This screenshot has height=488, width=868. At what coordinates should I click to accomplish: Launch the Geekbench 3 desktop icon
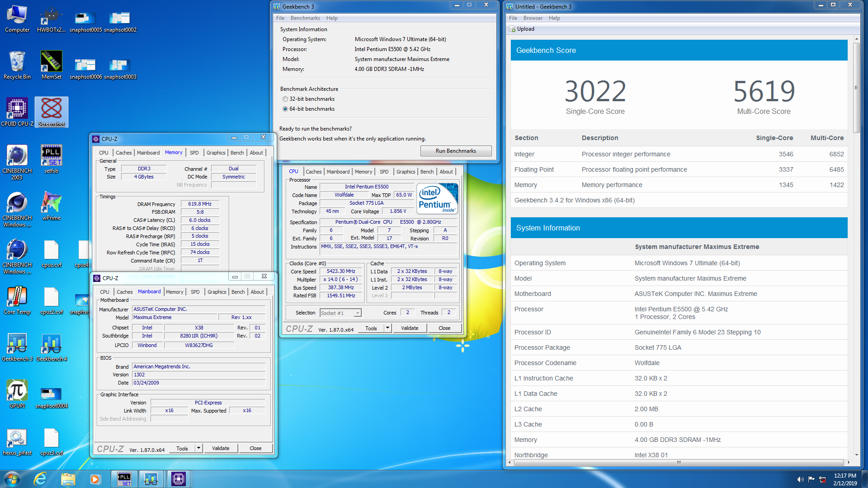point(17,347)
